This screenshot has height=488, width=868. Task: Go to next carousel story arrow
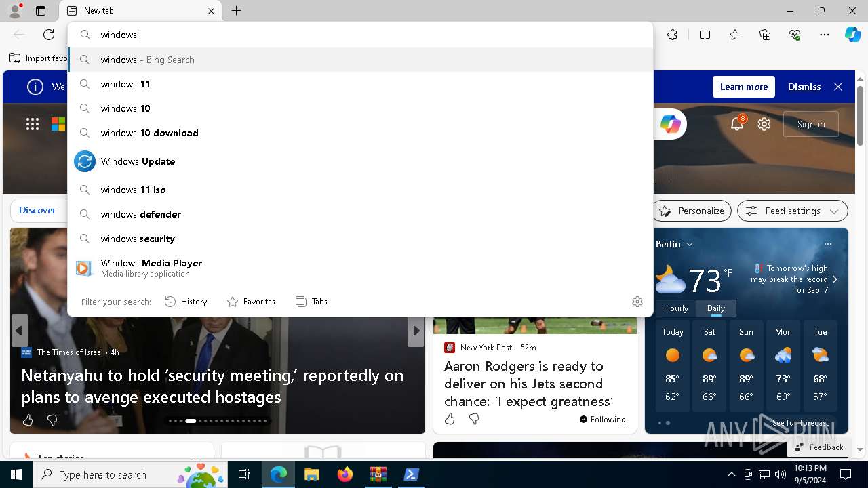(x=416, y=331)
